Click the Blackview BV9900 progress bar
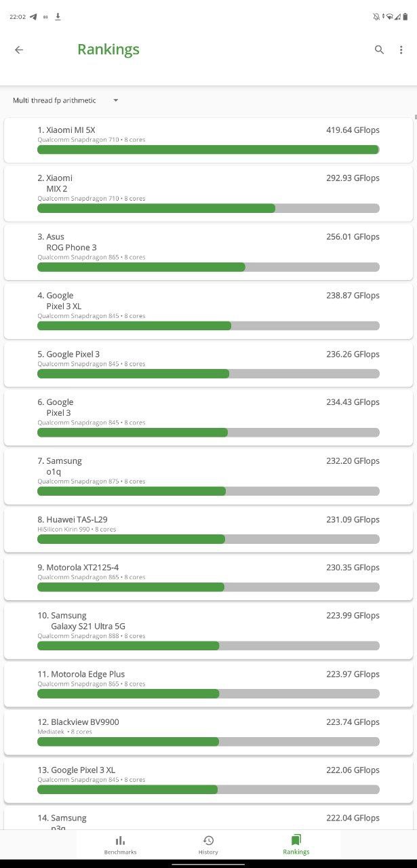417x868 pixels. [x=208, y=741]
